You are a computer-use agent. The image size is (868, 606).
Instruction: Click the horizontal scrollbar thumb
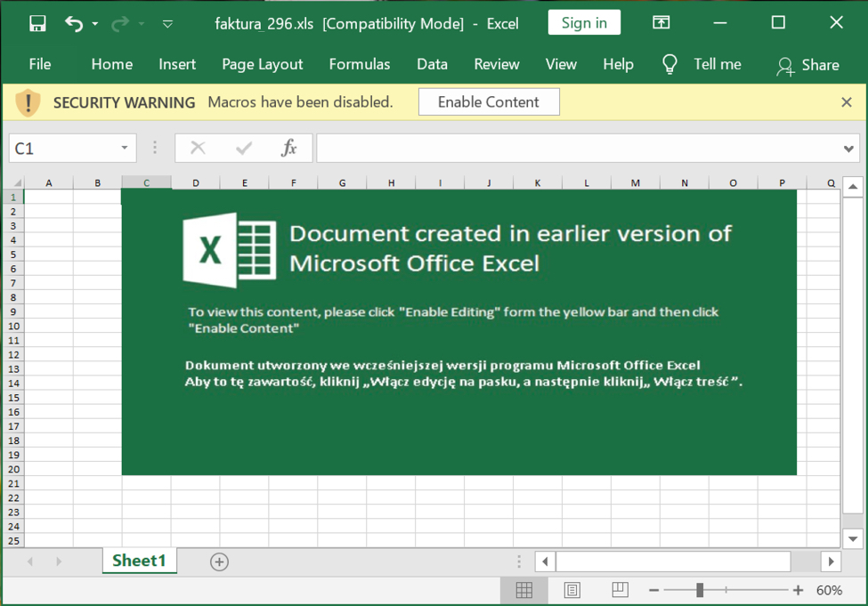click(x=673, y=562)
